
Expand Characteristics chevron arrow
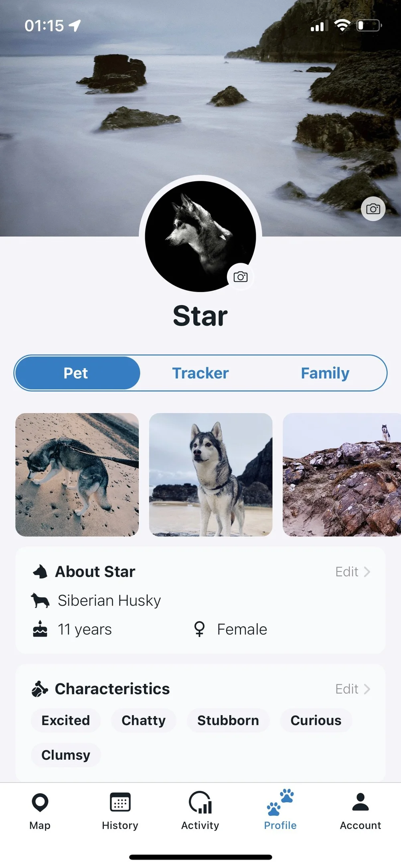367,689
